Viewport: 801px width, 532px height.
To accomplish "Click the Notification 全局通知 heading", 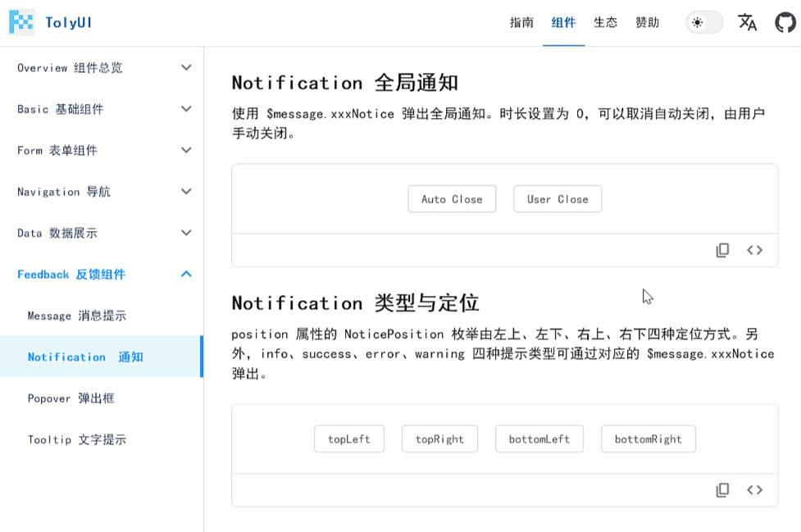I will click(x=345, y=83).
